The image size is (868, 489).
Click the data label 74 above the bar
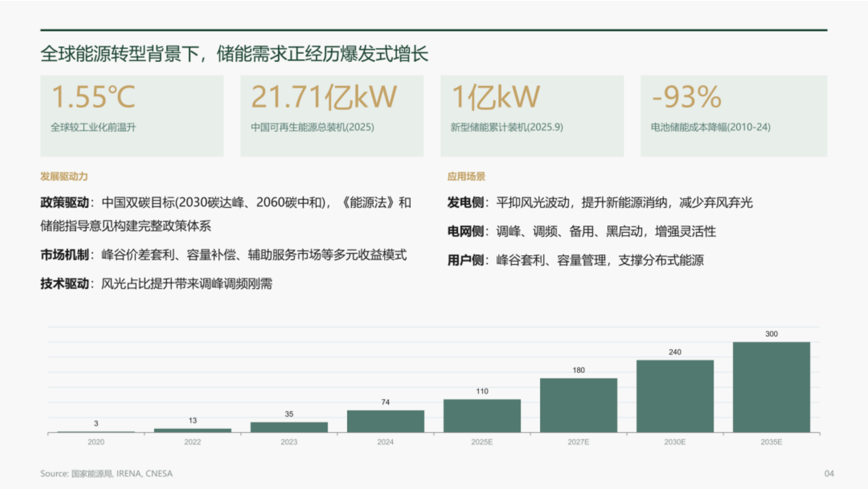pos(385,402)
